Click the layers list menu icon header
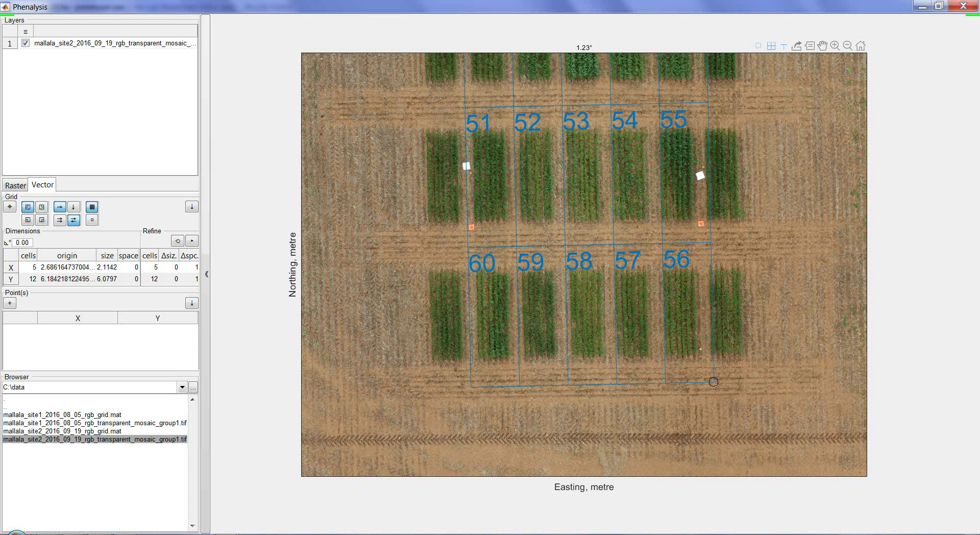Screen dimensions: 980x535 (26, 32)
